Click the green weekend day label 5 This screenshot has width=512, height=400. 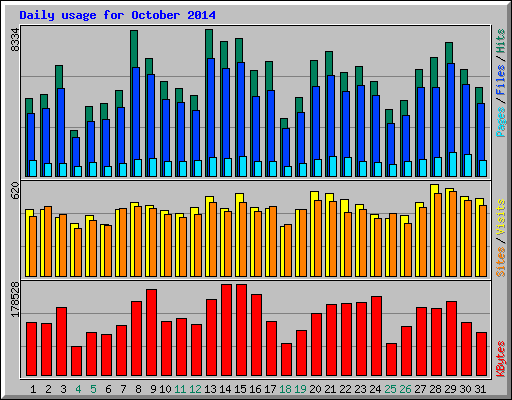(93, 389)
